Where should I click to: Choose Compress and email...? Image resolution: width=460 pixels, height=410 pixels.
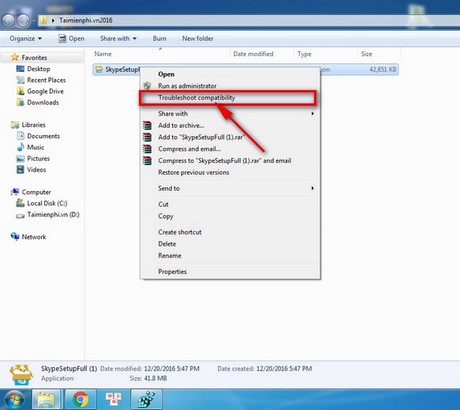189,149
